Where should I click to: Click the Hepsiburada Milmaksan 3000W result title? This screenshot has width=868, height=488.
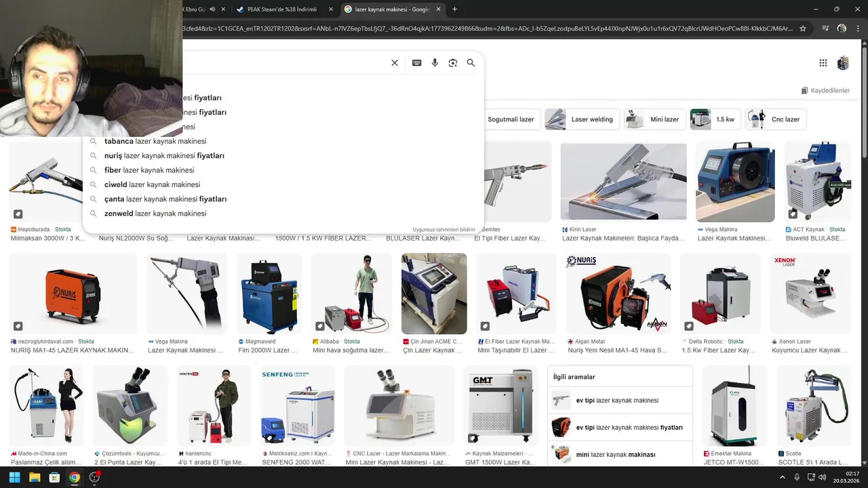point(48,239)
